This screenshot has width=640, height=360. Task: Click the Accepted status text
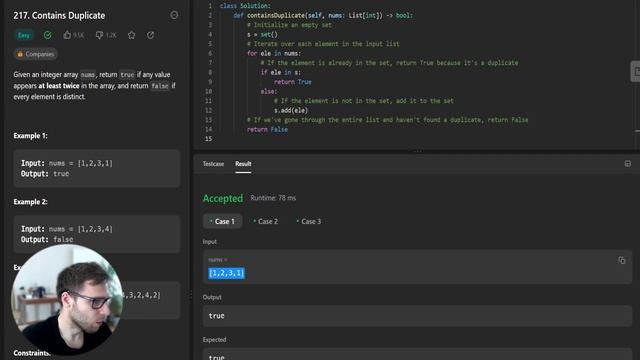[x=223, y=198]
